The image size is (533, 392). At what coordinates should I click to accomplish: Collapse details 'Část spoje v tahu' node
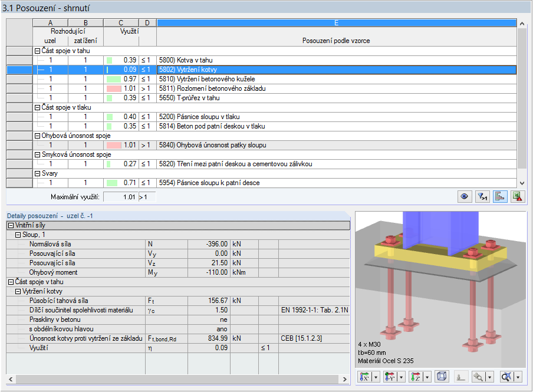click(11, 282)
